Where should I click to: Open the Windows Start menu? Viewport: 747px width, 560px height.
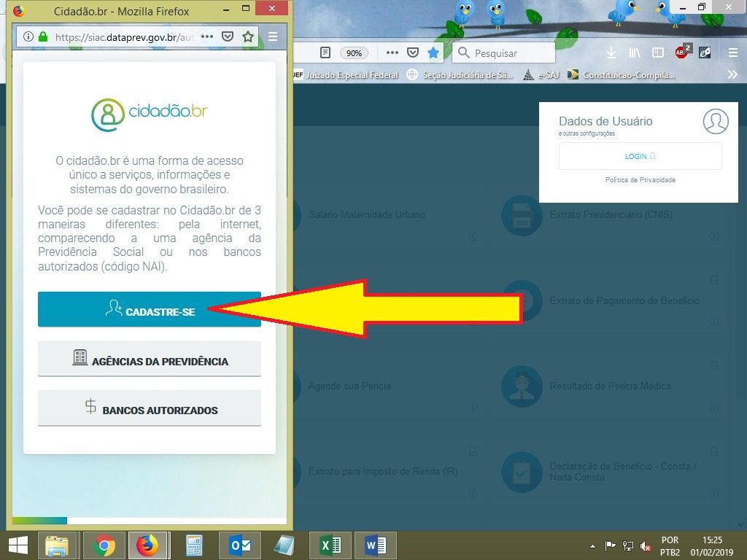pyautogui.click(x=18, y=545)
